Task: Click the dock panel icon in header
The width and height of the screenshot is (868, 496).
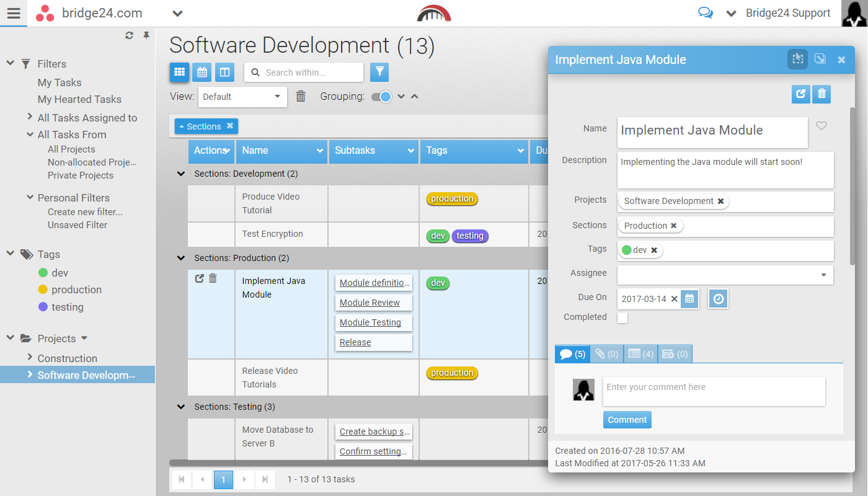Action: point(798,60)
